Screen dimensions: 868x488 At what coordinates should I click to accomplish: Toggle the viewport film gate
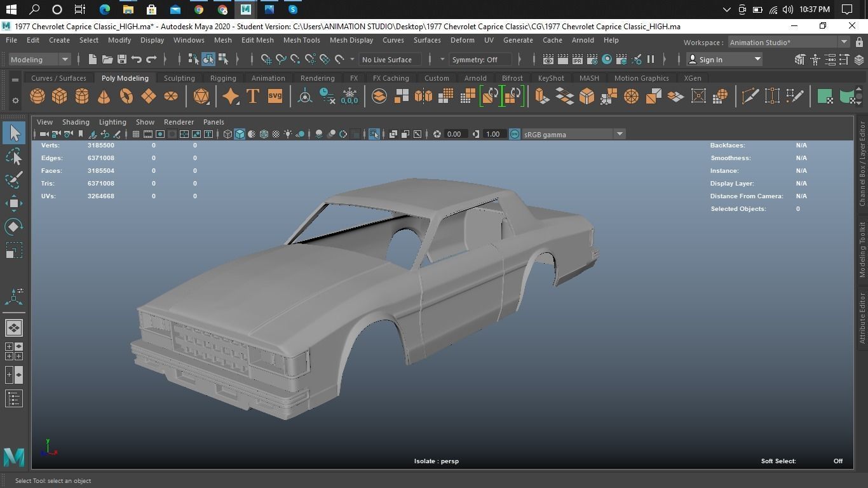tap(148, 134)
